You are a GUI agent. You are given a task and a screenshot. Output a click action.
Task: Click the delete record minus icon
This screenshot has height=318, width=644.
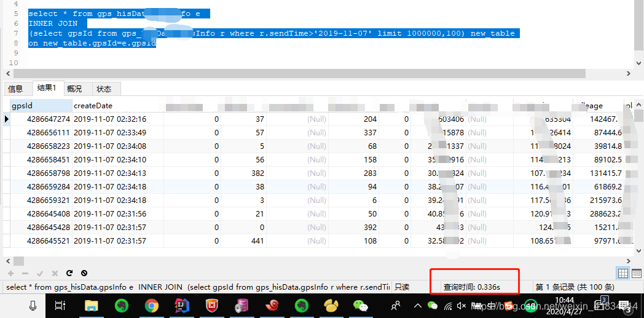pyautogui.click(x=25, y=273)
